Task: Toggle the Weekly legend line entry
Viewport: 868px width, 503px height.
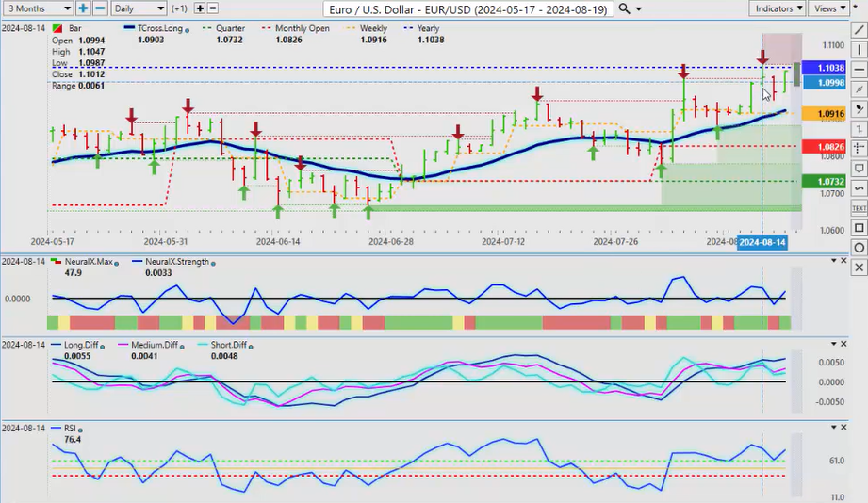Action: point(372,28)
